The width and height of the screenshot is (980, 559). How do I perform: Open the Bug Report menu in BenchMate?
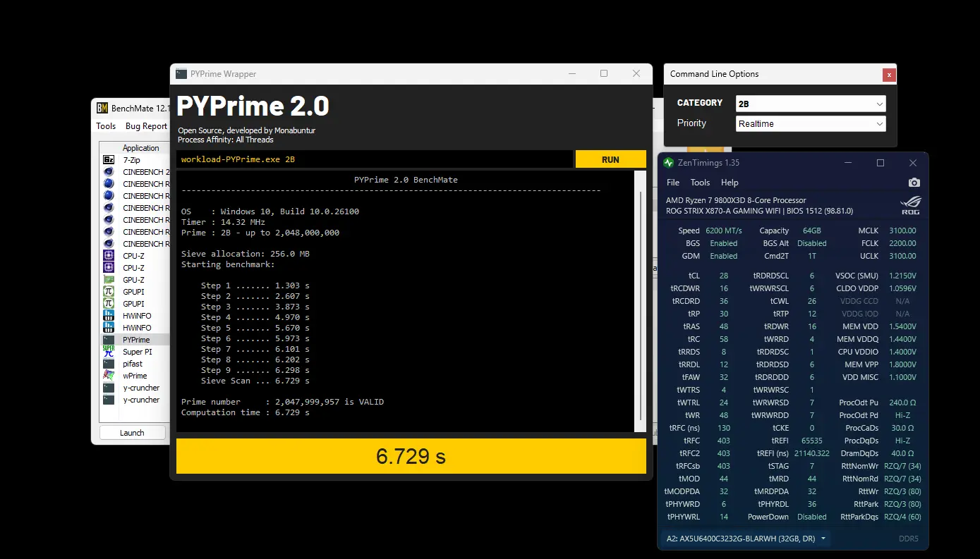point(146,126)
